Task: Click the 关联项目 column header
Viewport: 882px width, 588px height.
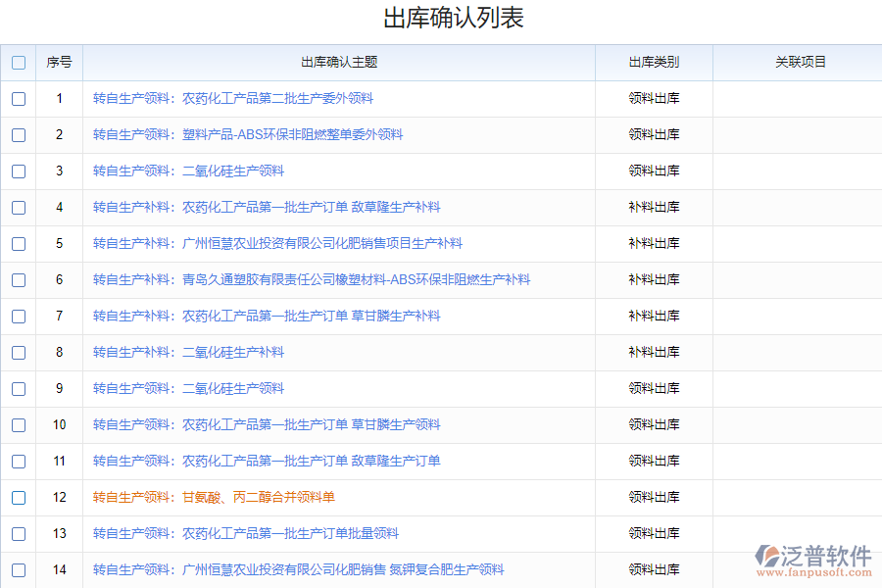Action: coord(801,63)
